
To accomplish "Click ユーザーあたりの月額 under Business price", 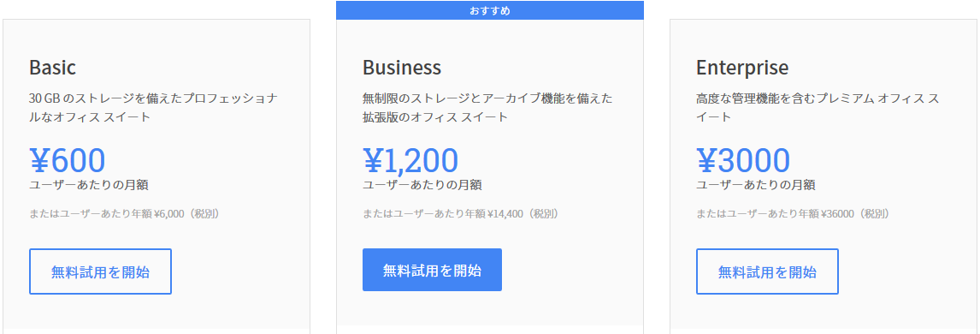I will coord(422,185).
